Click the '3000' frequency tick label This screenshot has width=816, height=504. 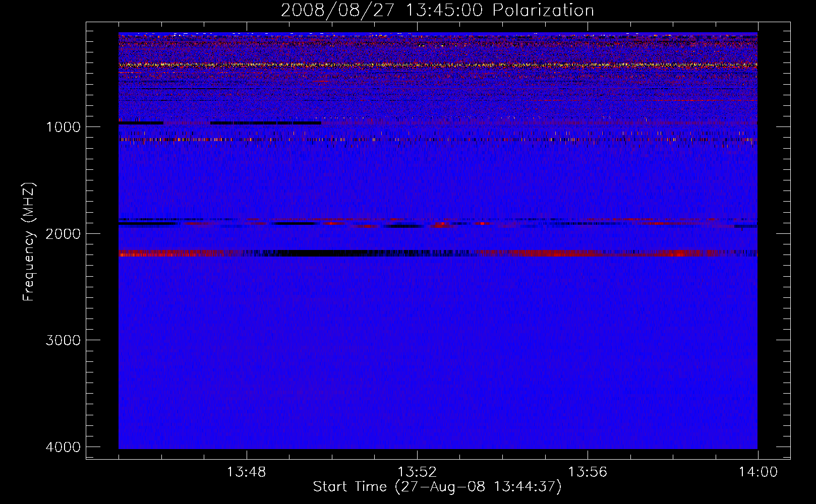[x=63, y=340]
